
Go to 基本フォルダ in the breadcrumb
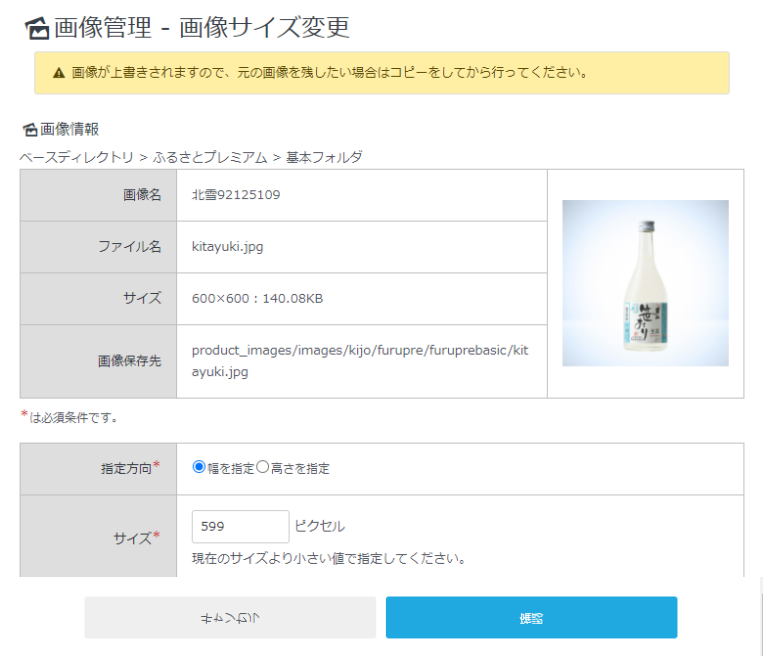324,157
